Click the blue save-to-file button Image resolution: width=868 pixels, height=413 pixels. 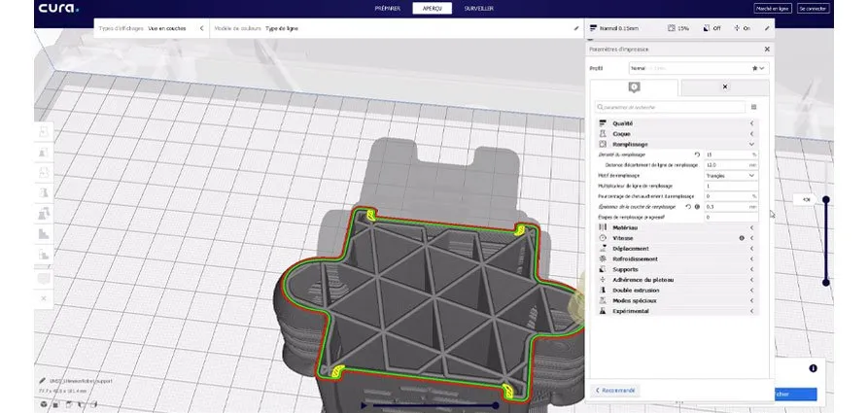tap(795, 395)
